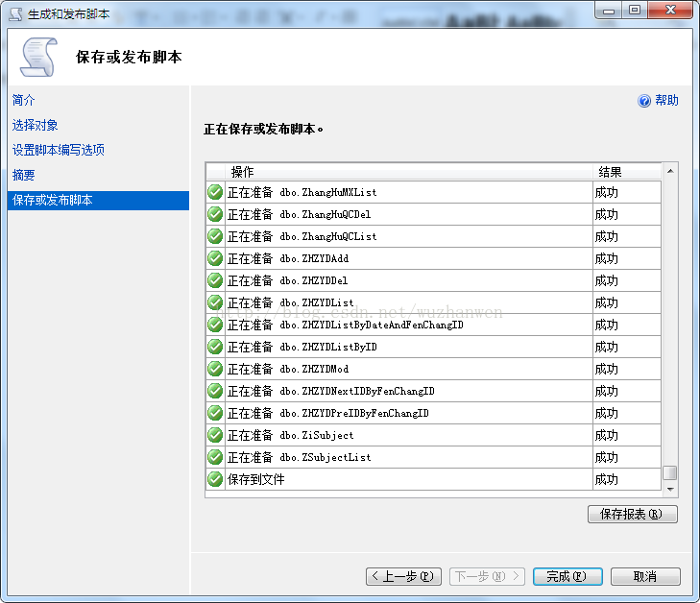Click success icon for 保存到文件 row
Image resolution: width=700 pixels, height=603 pixels.
pyautogui.click(x=215, y=479)
